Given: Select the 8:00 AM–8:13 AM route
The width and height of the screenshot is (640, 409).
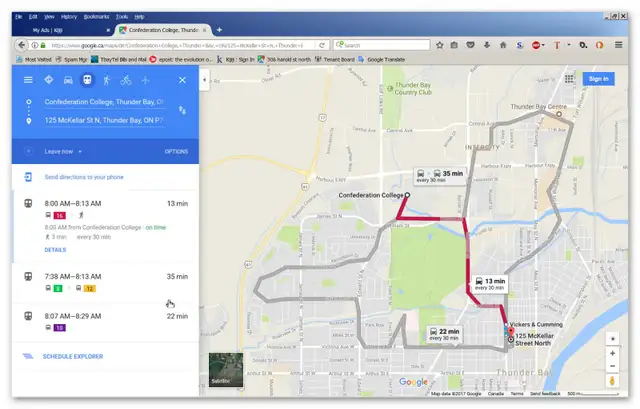Looking at the screenshot, I should (x=106, y=226).
